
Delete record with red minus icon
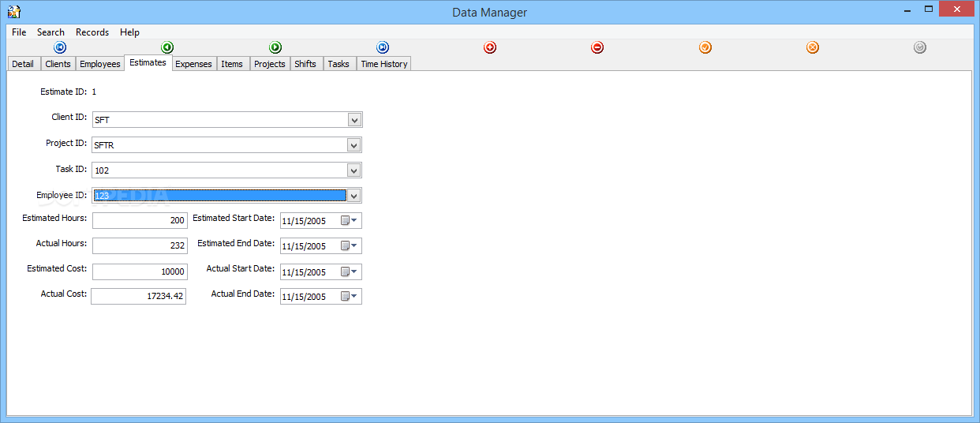pos(597,47)
